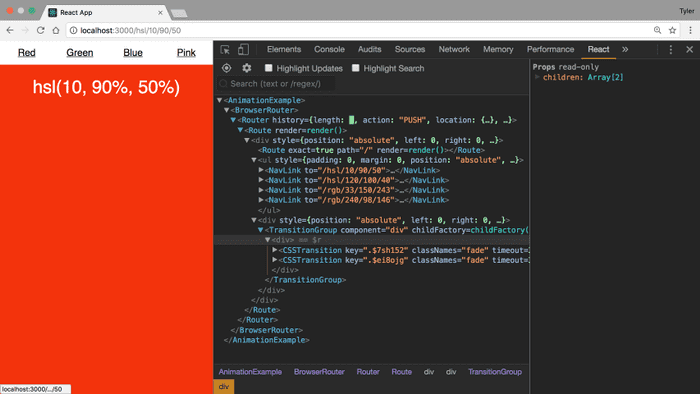
Task: Expand NavLink to="/rgb/33/150/243" node
Action: [x=261, y=190]
